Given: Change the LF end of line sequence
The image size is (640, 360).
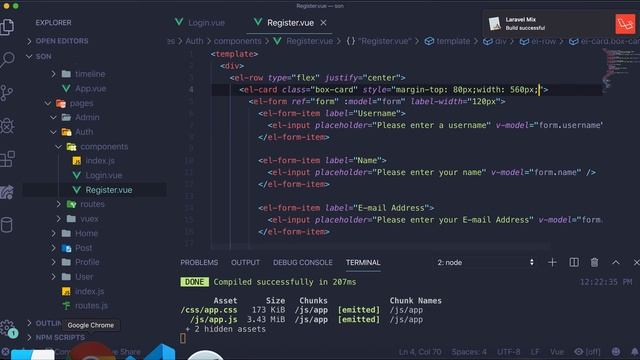Looking at the screenshot, I should [535, 351].
